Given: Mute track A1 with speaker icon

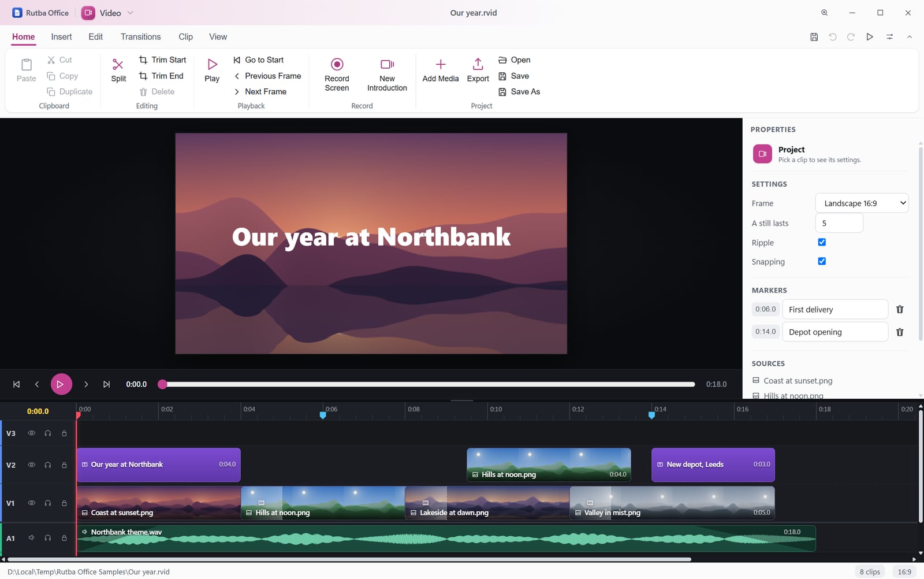Looking at the screenshot, I should 32,538.
